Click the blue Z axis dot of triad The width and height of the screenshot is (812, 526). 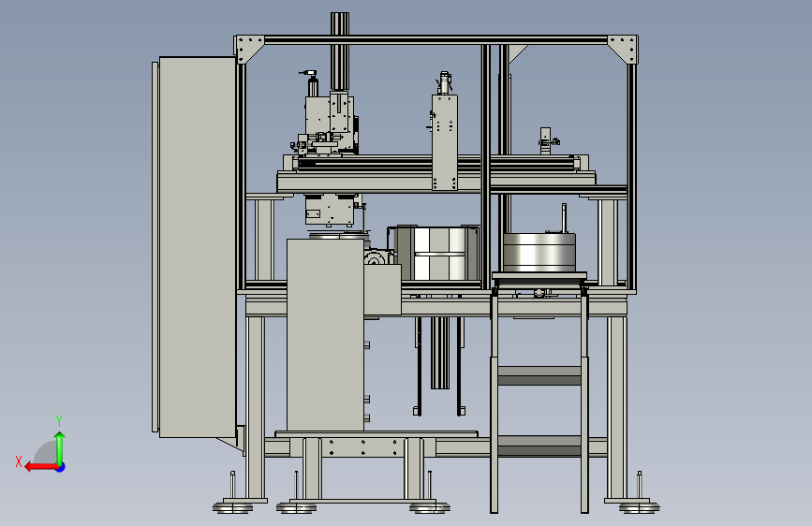61,467
